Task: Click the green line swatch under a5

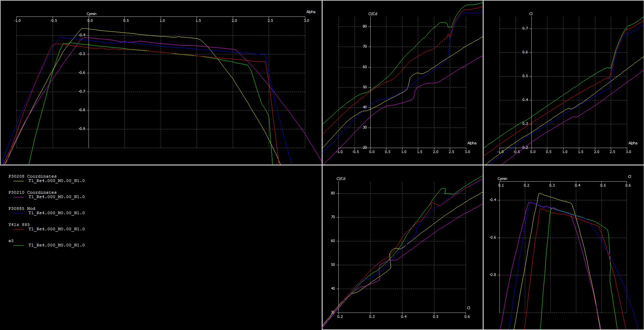Action: [18, 245]
